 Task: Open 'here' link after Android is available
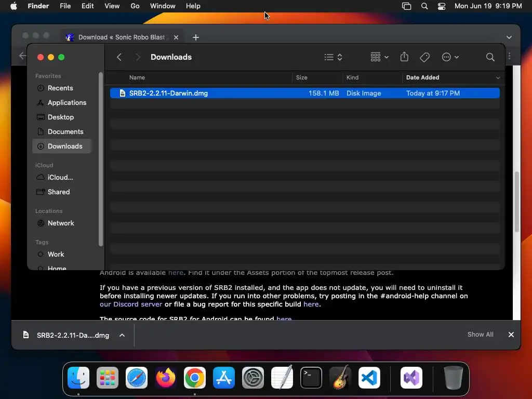[176, 272]
